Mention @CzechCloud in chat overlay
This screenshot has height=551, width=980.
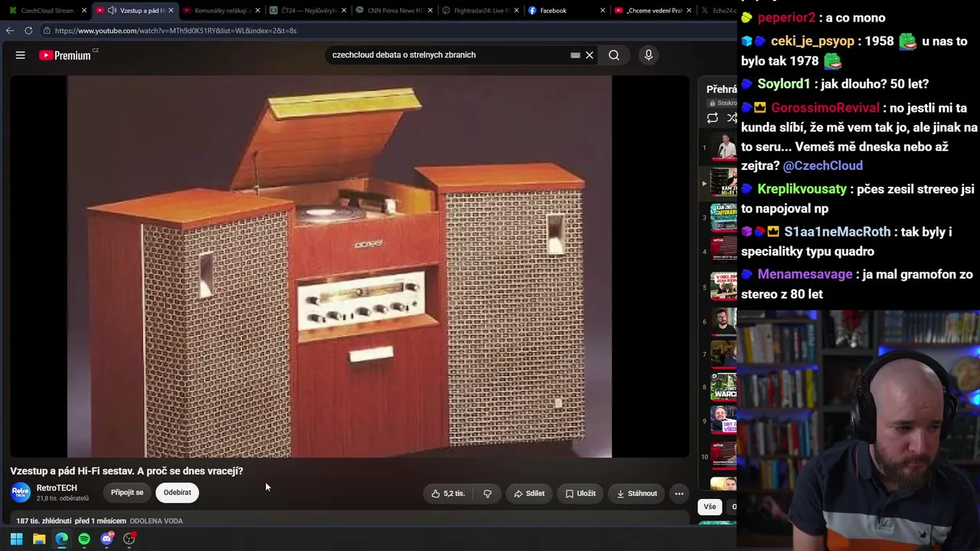[822, 165]
